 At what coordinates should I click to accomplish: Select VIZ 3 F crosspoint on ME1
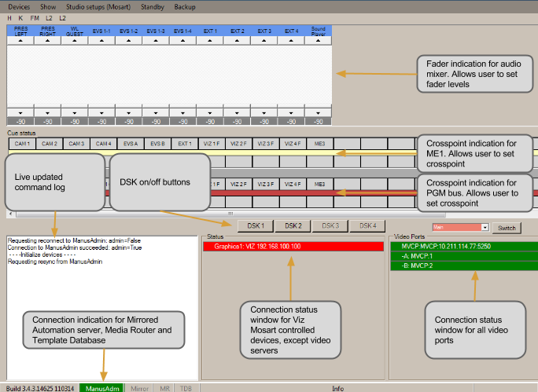[x=265, y=144]
